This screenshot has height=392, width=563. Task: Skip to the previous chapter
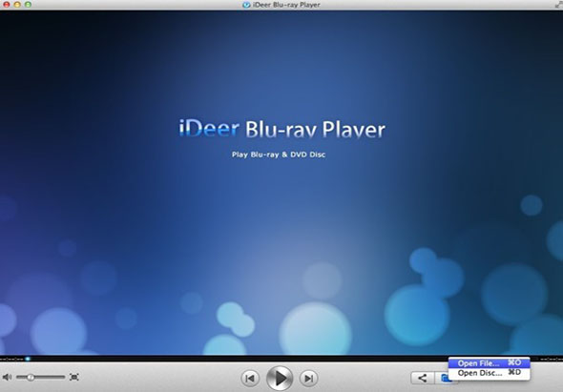(x=250, y=378)
